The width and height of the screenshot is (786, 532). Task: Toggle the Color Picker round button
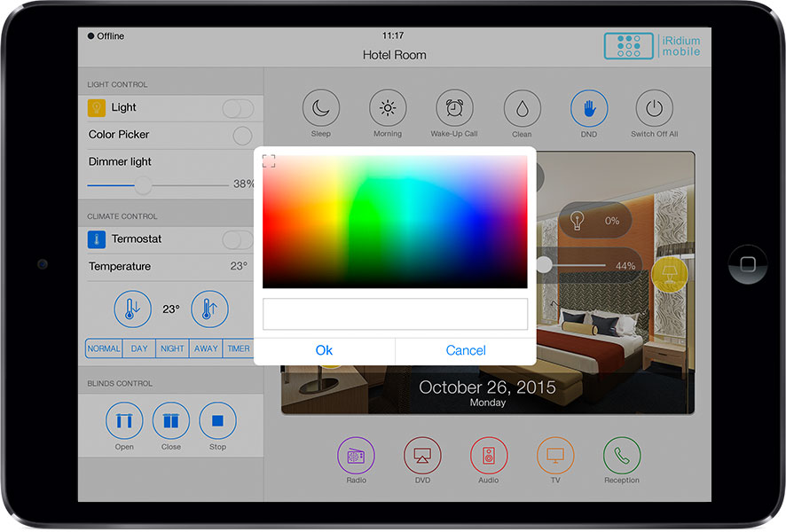pos(242,135)
